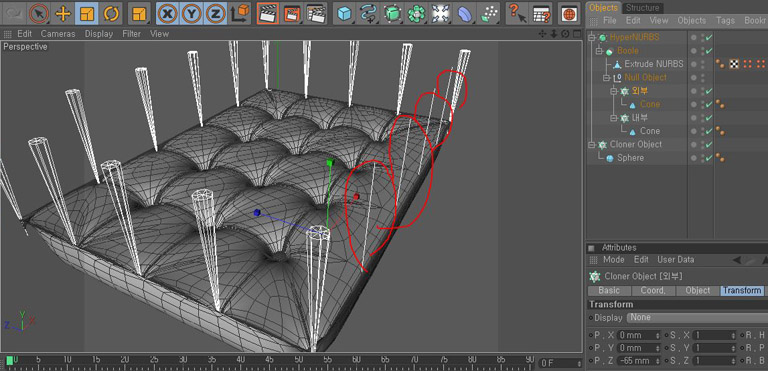Click the viewport pan arrows icon
The height and width of the screenshot is (371, 768).
(x=542, y=34)
